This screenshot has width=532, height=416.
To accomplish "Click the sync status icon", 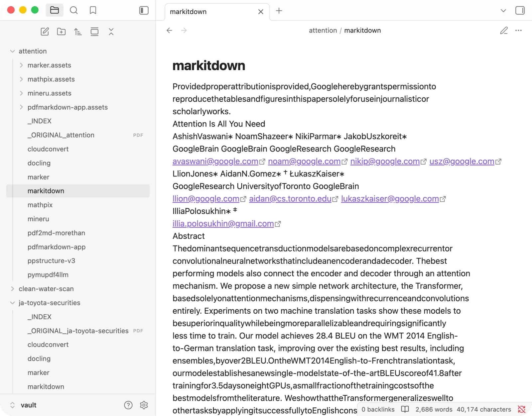I will pyautogui.click(x=521, y=409).
